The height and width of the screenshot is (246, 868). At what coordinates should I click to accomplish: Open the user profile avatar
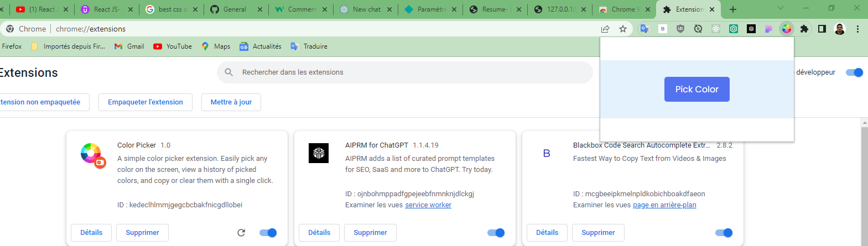840,29
